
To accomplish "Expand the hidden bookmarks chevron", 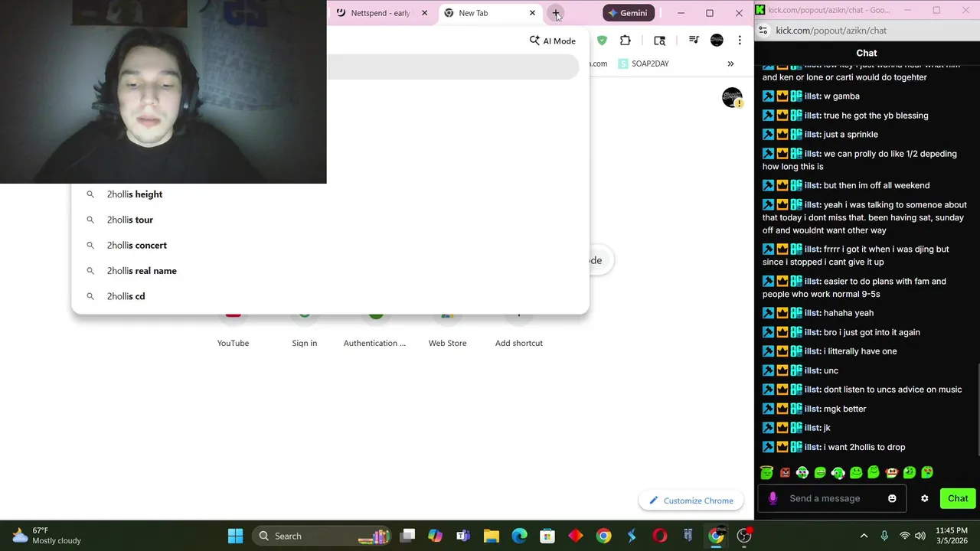I will (x=730, y=64).
